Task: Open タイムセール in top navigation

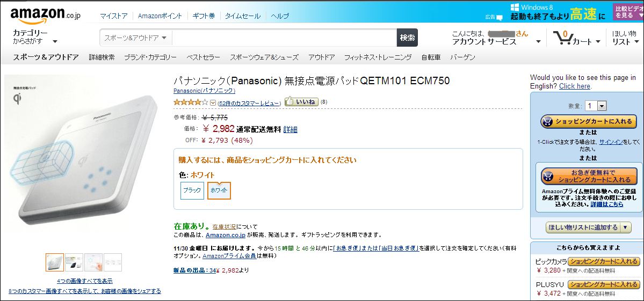Action: pyautogui.click(x=243, y=16)
